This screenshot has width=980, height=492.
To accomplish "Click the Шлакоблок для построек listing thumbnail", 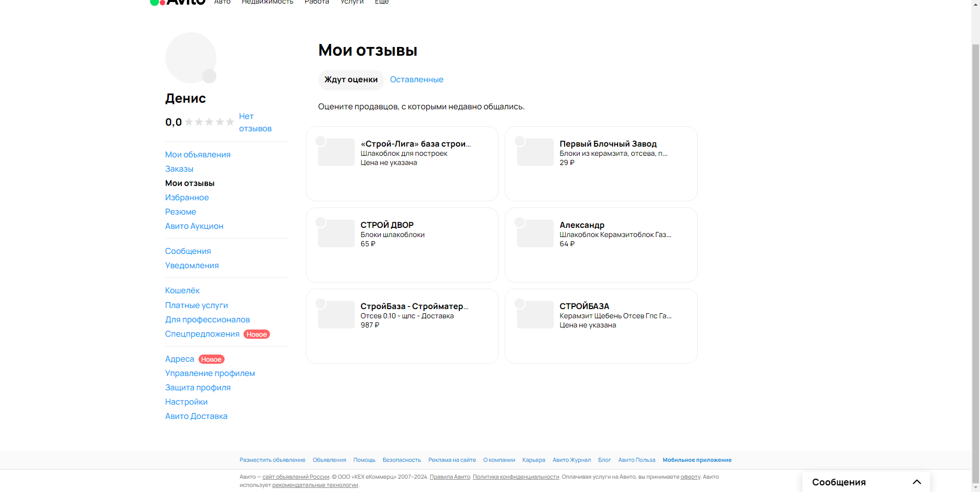I will click(336, 152).
